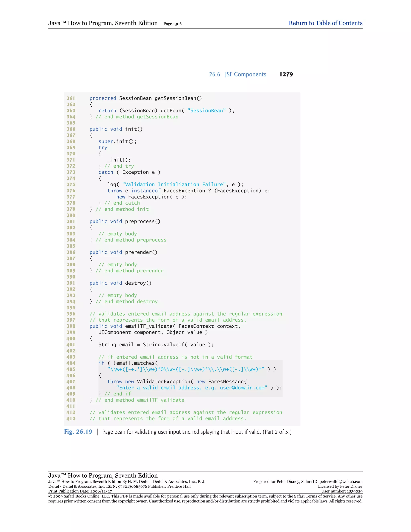Click the public void init() declaration

point(116,129)
